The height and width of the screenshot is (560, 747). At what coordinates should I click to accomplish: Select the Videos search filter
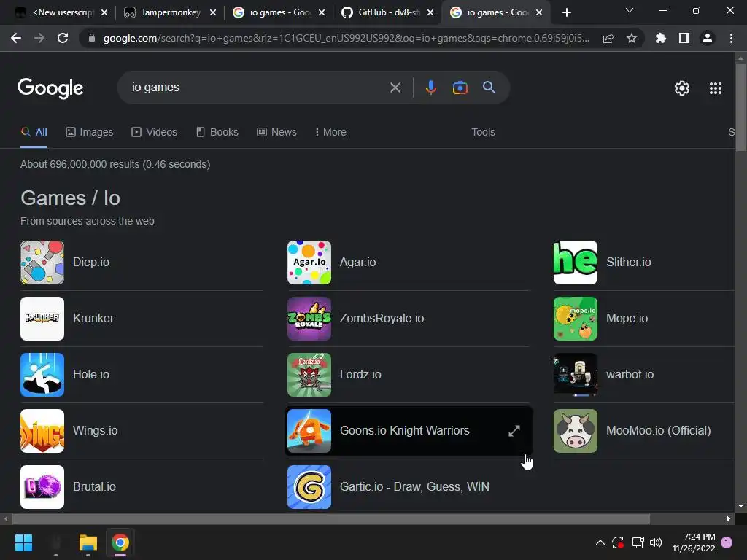coord(155,133)
